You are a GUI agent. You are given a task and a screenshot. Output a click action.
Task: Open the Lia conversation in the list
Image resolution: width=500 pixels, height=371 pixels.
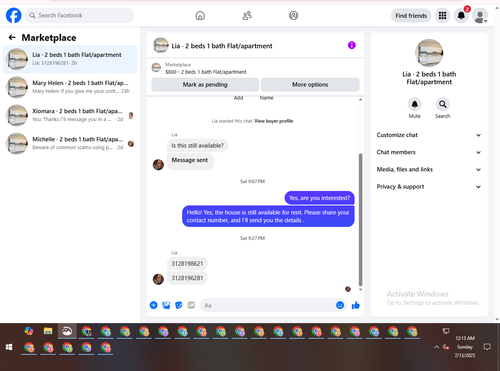(70, 59)
